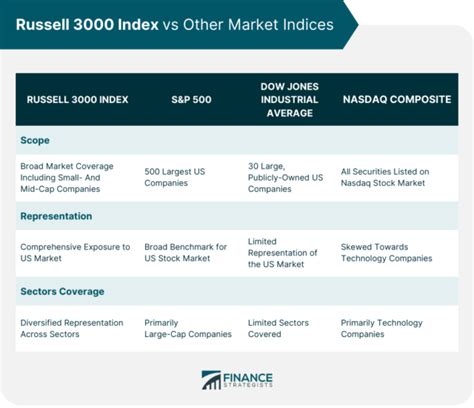
Task: Click the Finance Strategists brand text
Action: coord(248,380)
